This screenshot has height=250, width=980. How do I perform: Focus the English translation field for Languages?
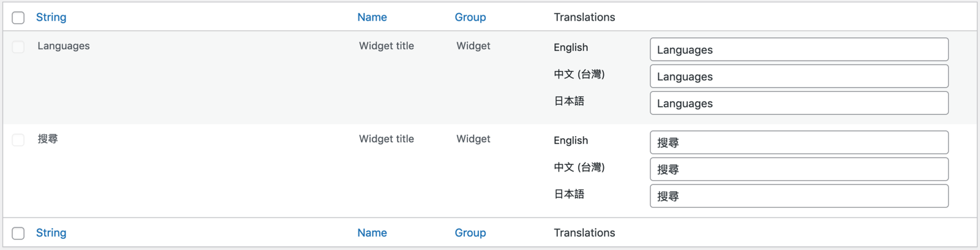pyautogui.click(x=799, y=50)
